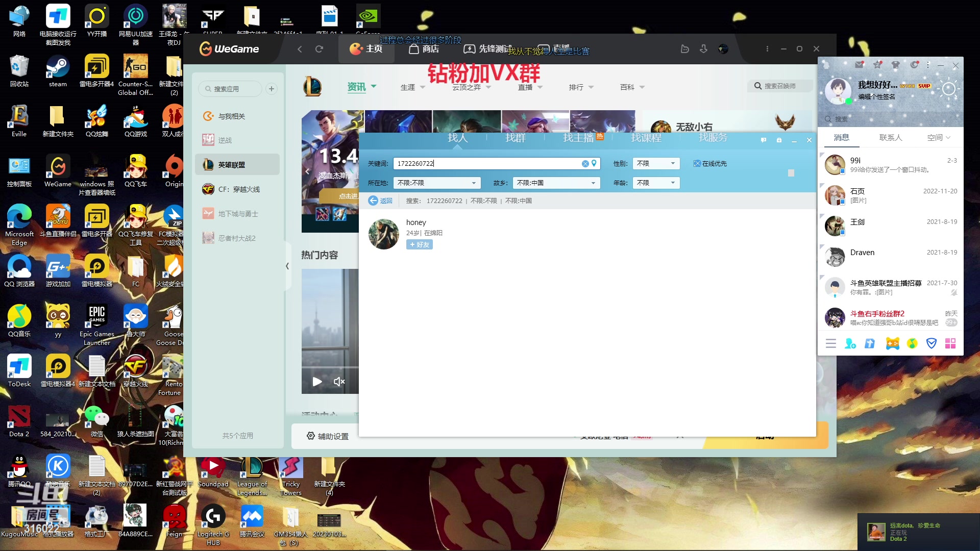
Task: Play the video in 热门内容
Action: [317, 382]
